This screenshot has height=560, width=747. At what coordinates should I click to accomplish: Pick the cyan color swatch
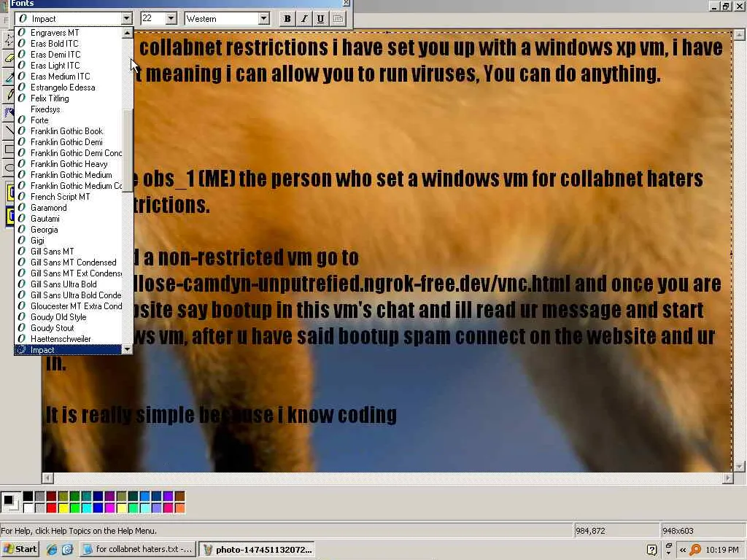(x=86, y=508)
